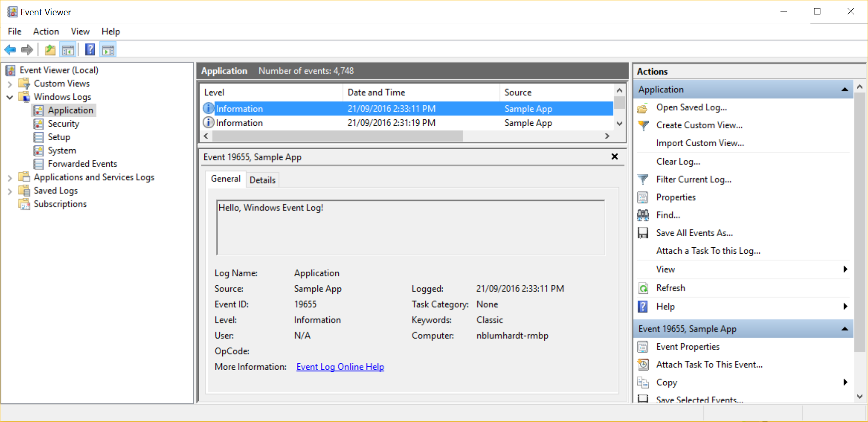This screenshot has height=422, width=868.
Task: Click the Subscriptions icon in tree
Action: tap(24, 204)
